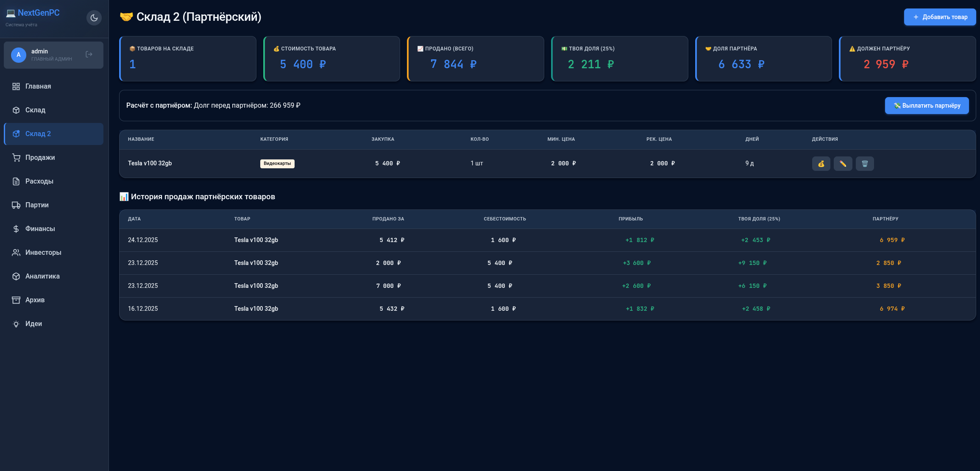
Task: Click the Инвесторы people icon
Action: (x=16, y=253)
